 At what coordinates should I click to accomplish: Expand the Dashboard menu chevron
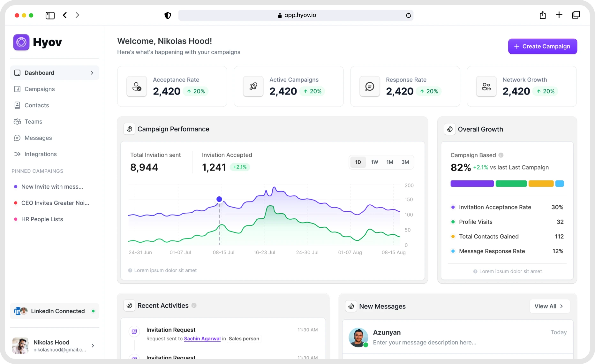click(92, 73)
